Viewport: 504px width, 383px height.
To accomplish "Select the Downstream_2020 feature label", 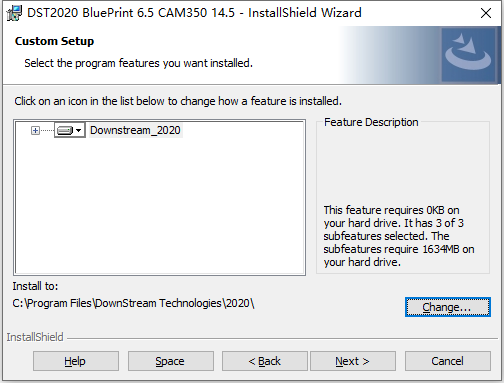I will [x=135, y=130].
